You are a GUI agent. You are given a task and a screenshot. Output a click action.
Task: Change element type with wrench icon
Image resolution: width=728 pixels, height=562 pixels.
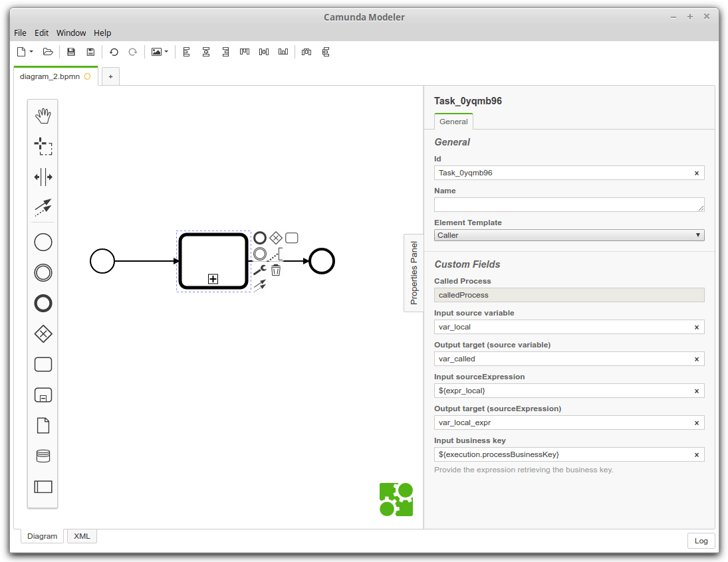[260, 270]
